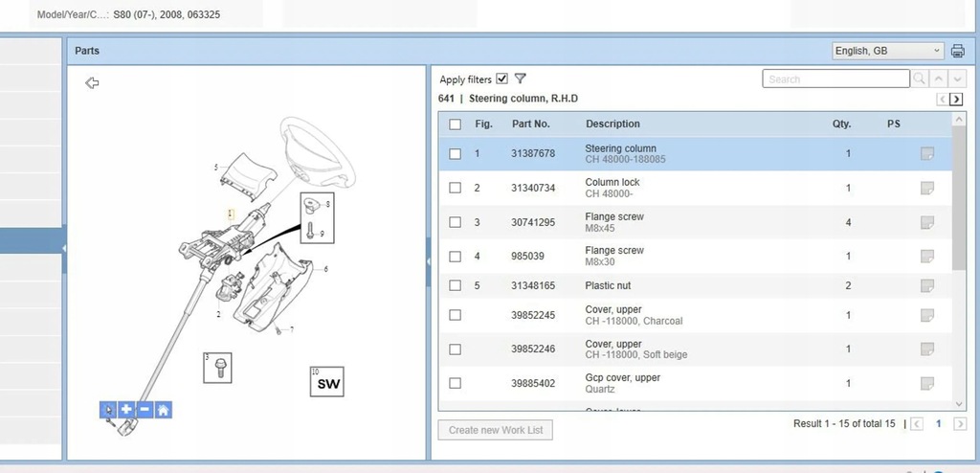Collapse the left sidebar with its arrow handle
Image resolution: width=980 pixels, height=473 pixels.
(64, 248)
